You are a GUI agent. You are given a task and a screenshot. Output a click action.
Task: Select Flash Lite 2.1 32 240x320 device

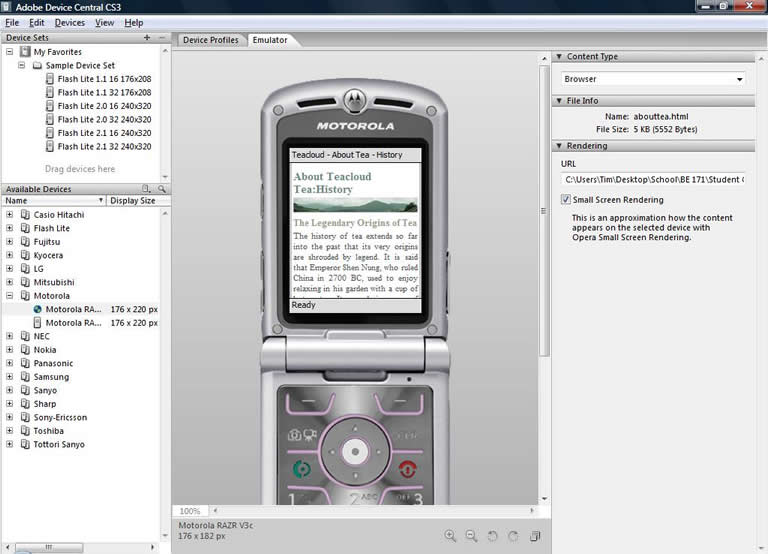point(98,146)
